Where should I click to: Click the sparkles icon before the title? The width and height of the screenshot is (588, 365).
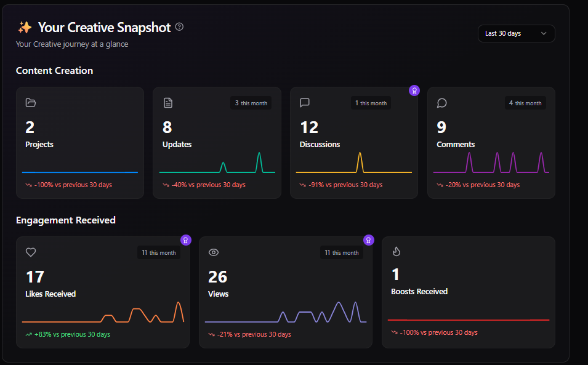click(x=25, y=27)
